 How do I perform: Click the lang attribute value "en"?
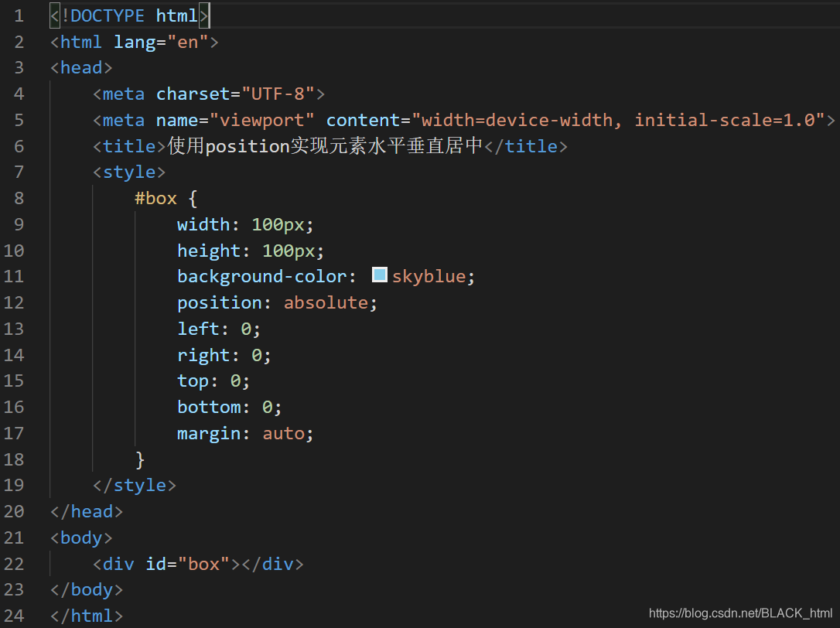click(187, 42)
